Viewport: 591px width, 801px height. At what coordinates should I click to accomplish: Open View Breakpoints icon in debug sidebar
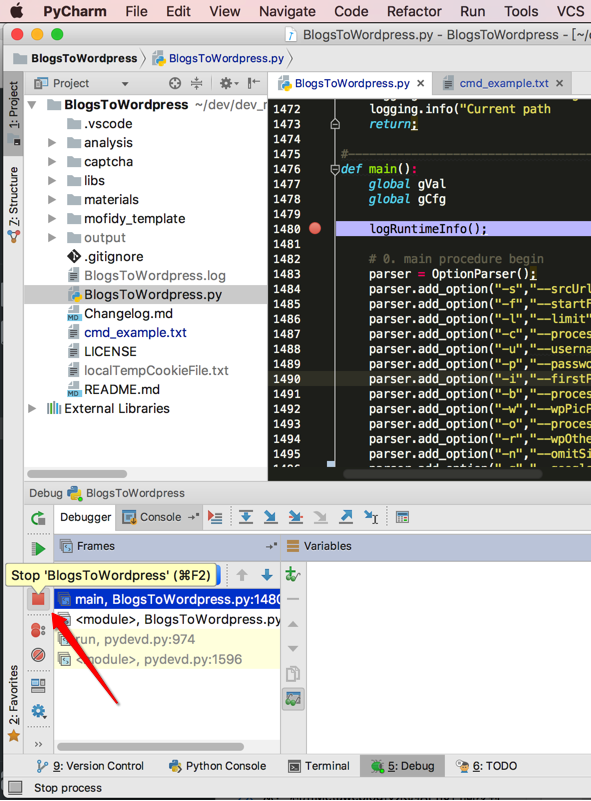(38, 630)
